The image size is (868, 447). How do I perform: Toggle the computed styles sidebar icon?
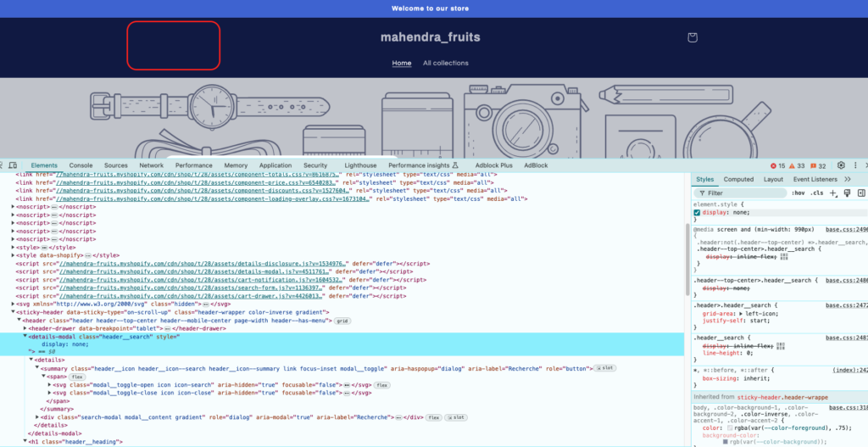point(861,193)
